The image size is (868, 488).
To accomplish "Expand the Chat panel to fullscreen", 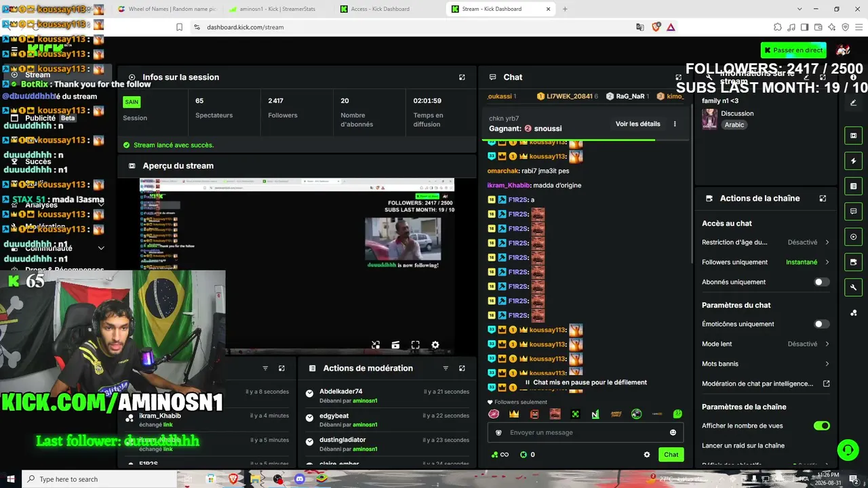I will 678,77.
